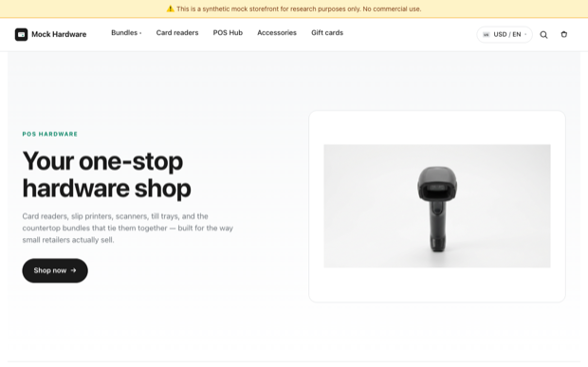Click the Mock Hardware logo icon
This screenshot has width=588, height=367.
(22, 34)
